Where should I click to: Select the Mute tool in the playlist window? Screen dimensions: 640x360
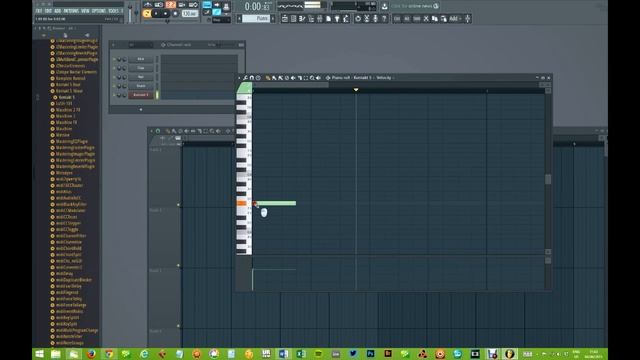(186, 131)
